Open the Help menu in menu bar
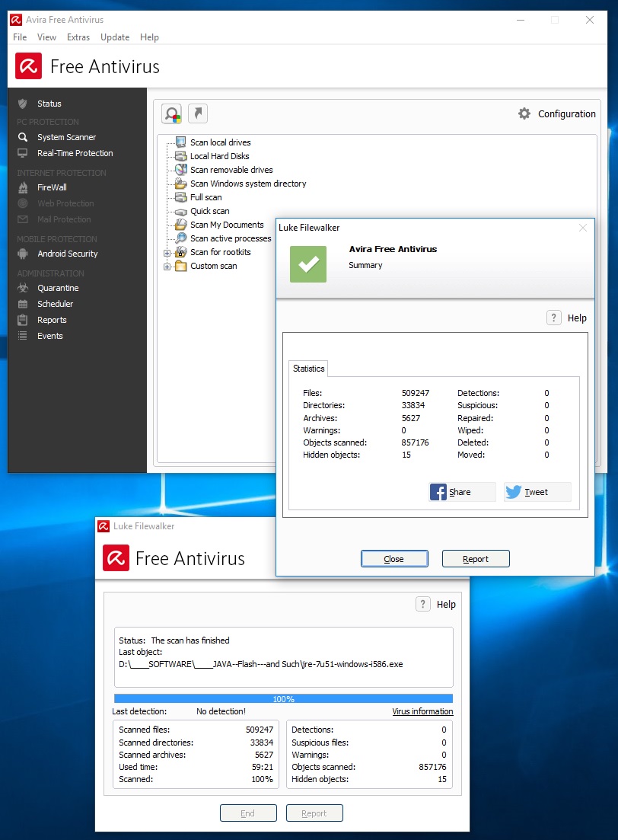Image resolution: width=618 pixels, height=840 pixels. tap(149, 37)
